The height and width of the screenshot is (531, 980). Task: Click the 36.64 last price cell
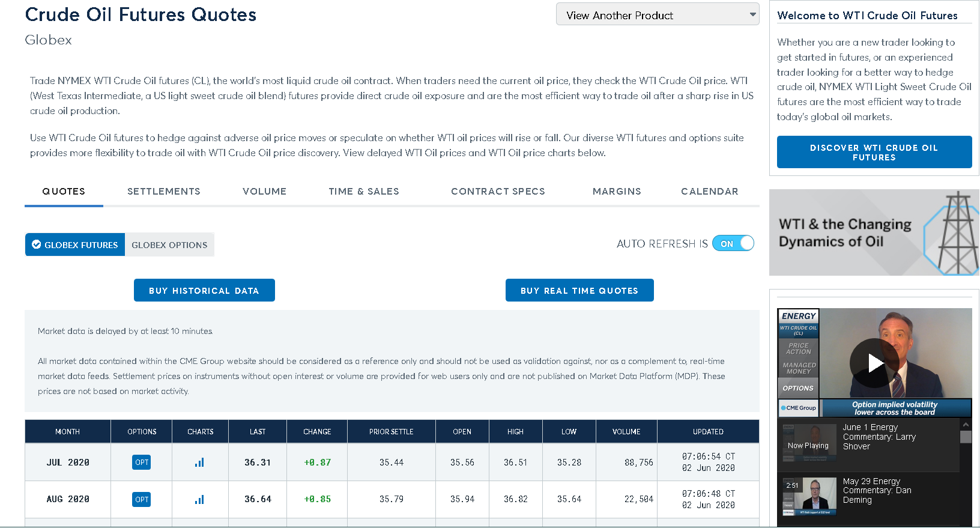258,499
